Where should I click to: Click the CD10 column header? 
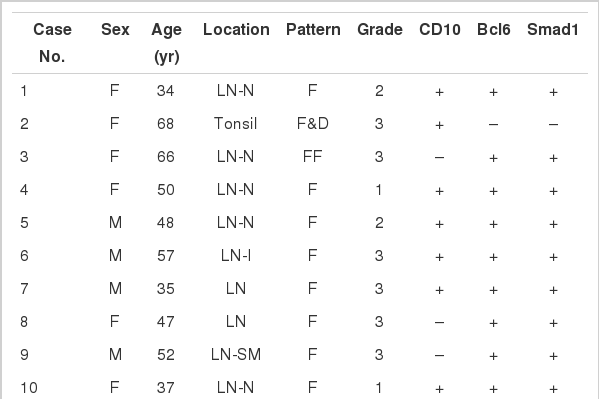tap(440, 29)
